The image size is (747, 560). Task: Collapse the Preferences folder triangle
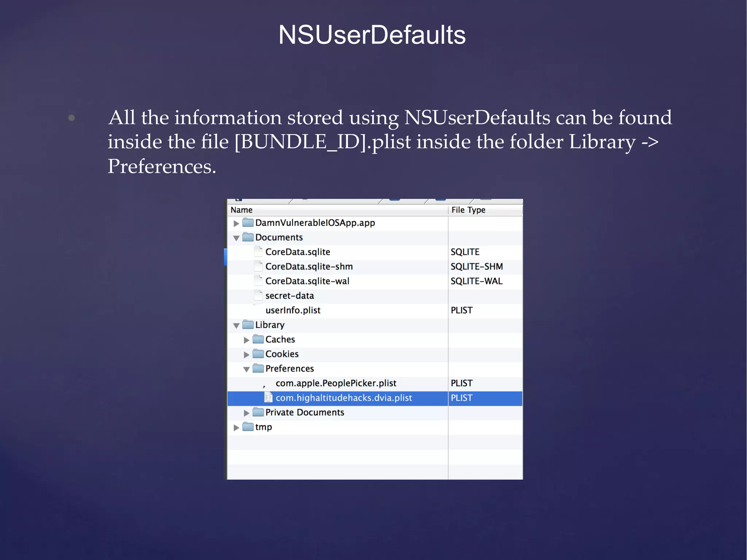click(246, 369)
